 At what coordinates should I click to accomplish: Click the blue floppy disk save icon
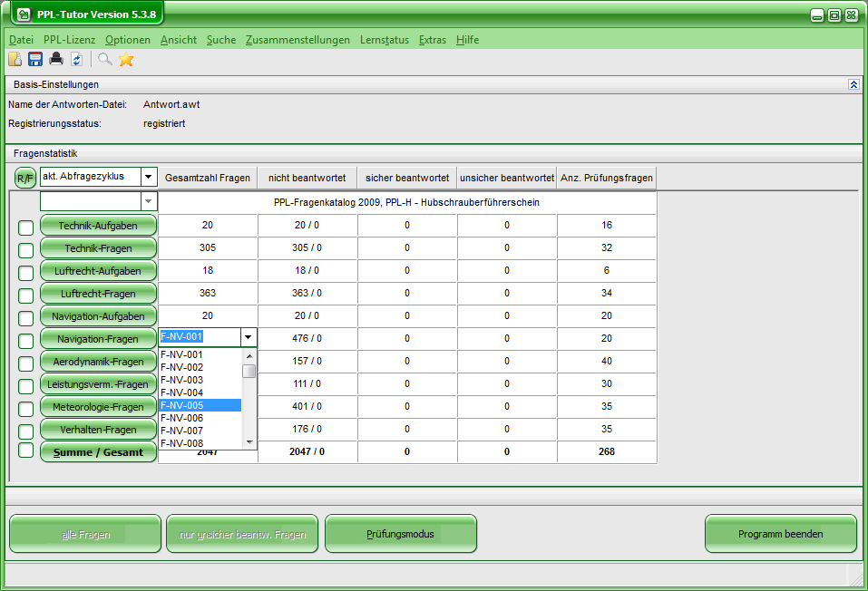click(x=35, y=59)
